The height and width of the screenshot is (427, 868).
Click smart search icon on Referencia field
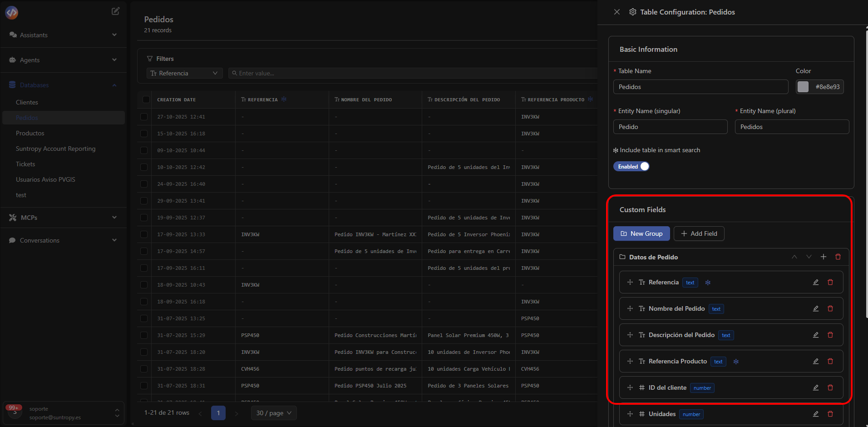pyautogui.click(x=708, y=283)
